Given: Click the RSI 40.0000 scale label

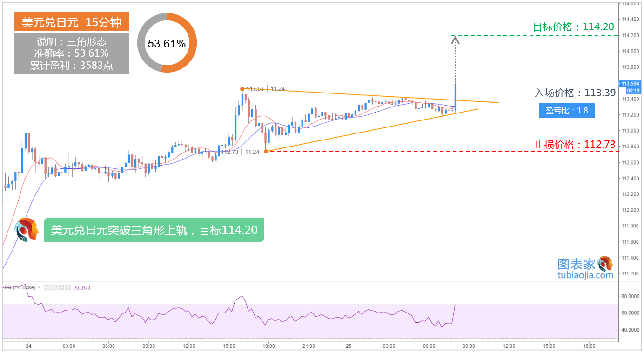Looking at the screenshot, I should (630, 330).
